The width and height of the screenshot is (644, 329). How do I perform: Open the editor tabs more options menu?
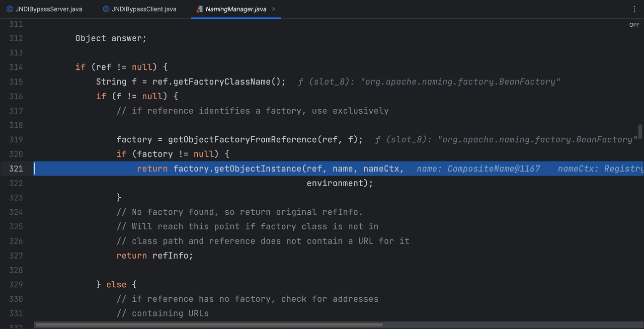tap(634, 9)
